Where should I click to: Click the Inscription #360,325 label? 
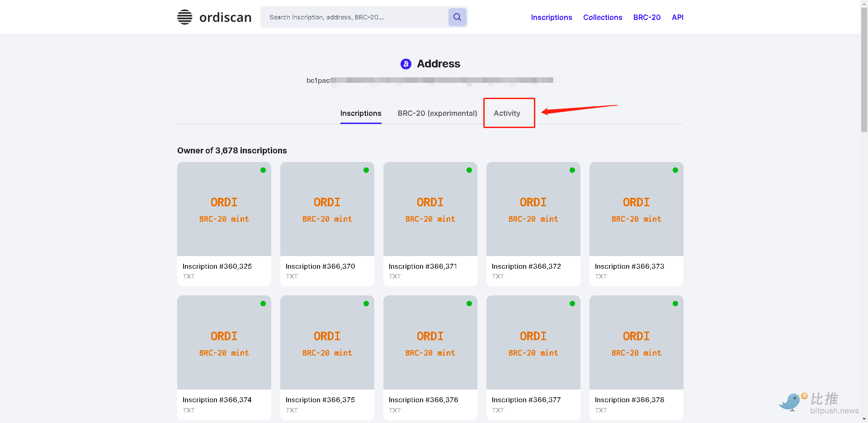[217, 266]
